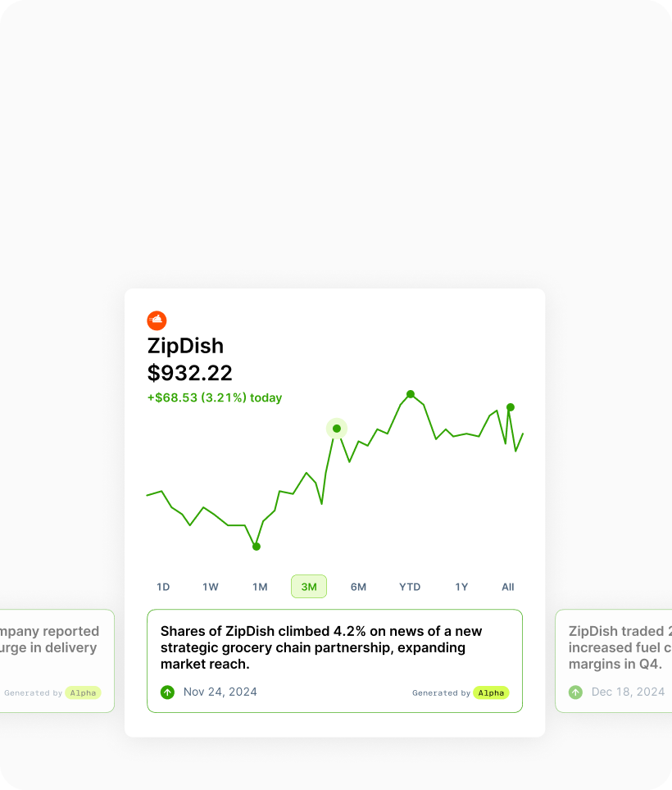This screenshot has width=672, height=790.
Task: Click the ZipDish orange logo icon
Action: [x=157, y=320]
